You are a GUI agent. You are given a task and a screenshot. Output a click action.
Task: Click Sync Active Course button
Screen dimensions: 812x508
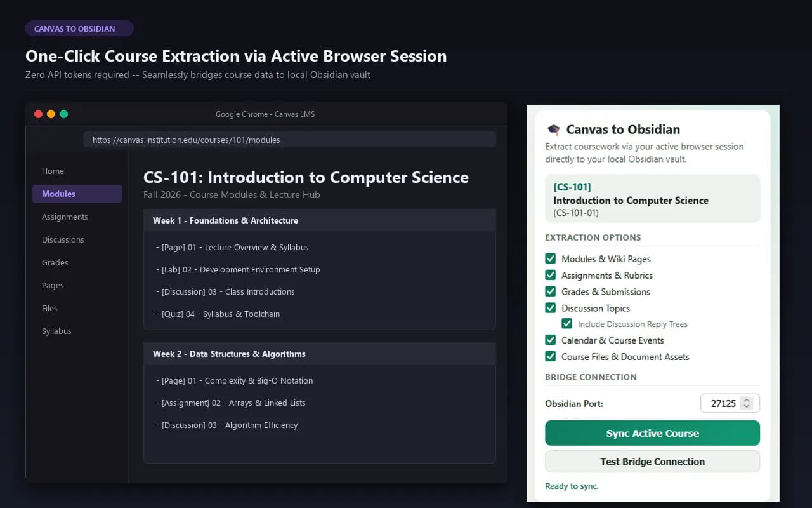coord(652,433)
